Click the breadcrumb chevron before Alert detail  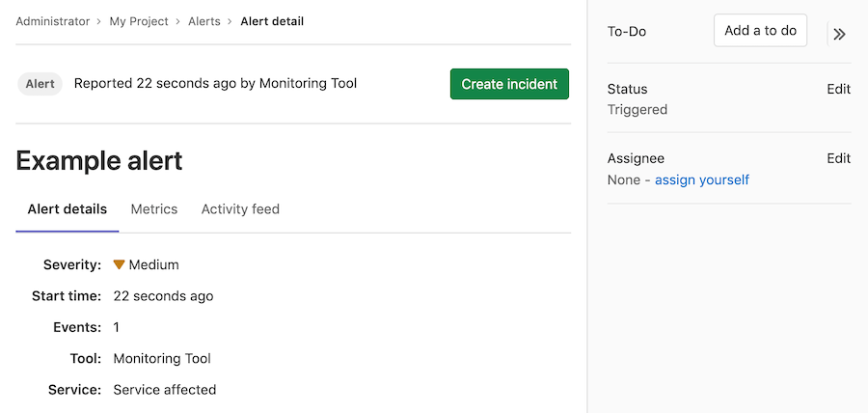coord(231,21)
